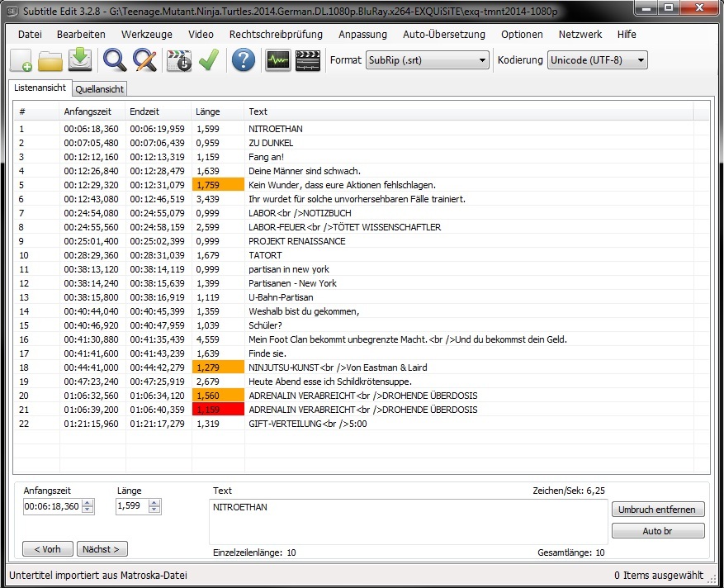Go to next line with Nächst >
The height and width of the screenshot is (588, 724).
click(x=102, y=549)
